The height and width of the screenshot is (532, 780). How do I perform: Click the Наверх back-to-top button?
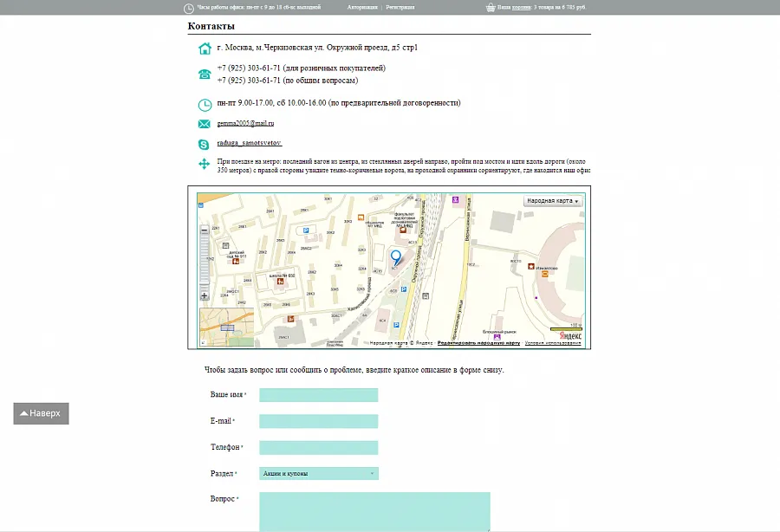41,413
